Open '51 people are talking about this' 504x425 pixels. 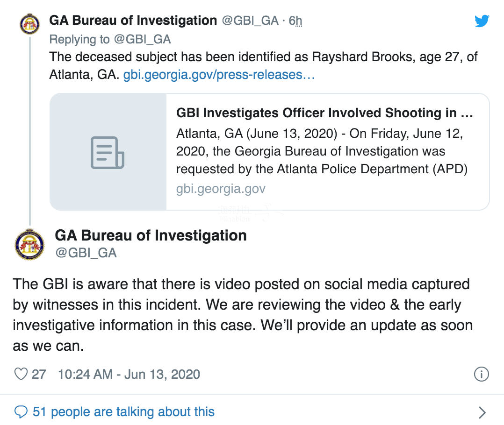click(123, 412)
